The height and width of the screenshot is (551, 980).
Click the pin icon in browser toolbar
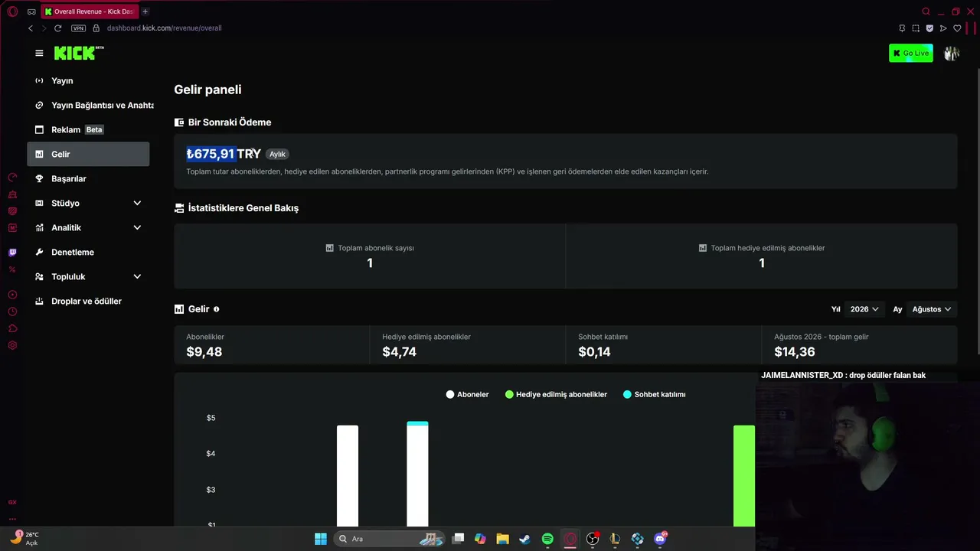[x=902, y=28]
